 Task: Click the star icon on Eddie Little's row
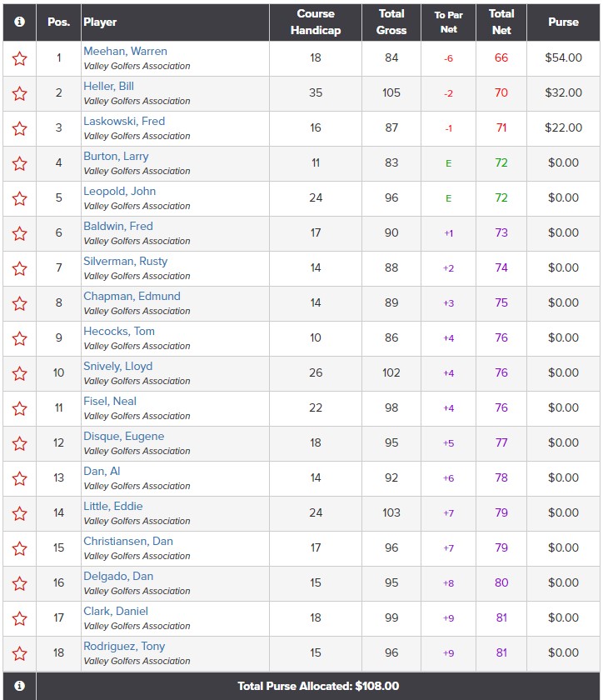[x=19, y=513]
